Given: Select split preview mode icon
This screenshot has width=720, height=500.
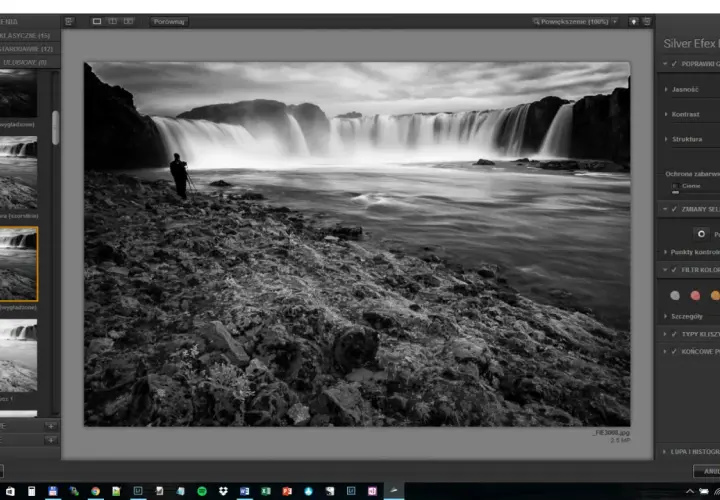Looking at the screenshot, I should (112, 22).
